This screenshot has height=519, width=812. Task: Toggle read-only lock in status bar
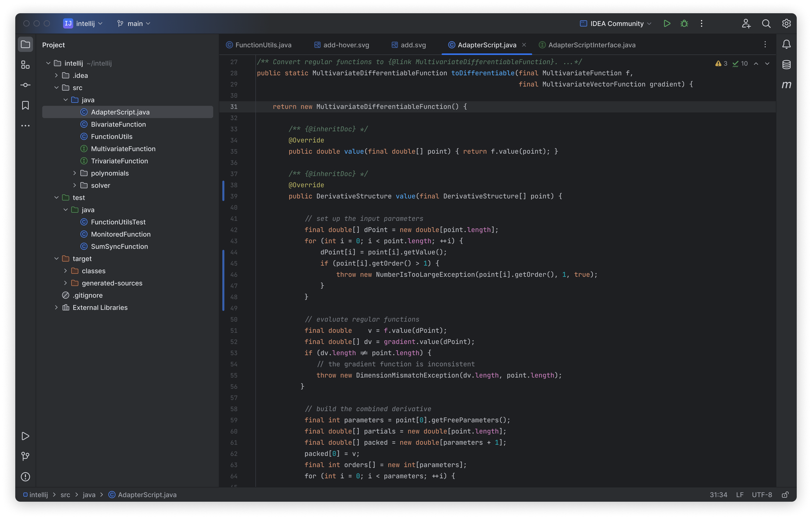[x=785, y=495]
